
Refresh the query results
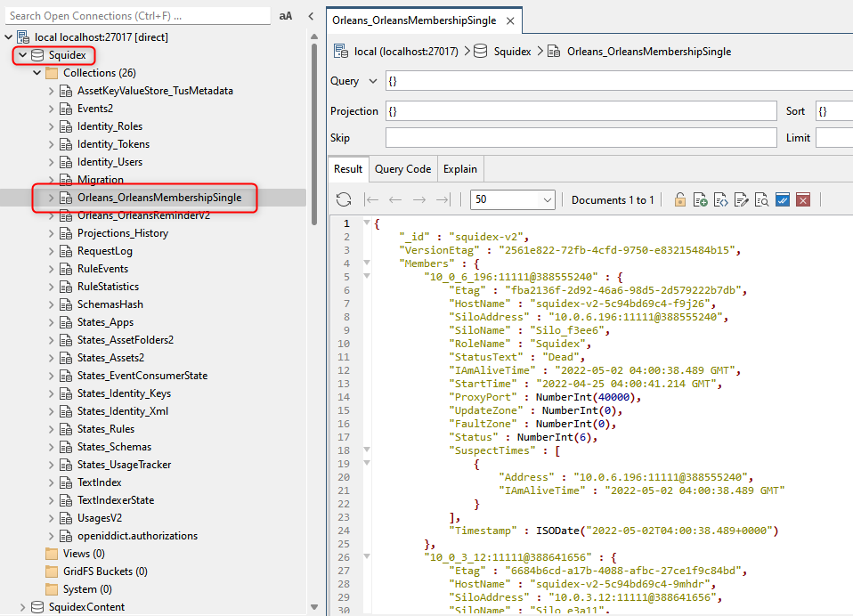tap(344, 199)
